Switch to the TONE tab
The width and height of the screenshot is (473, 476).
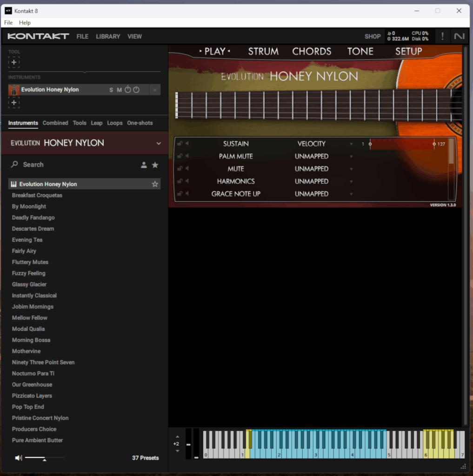[360, 51]
